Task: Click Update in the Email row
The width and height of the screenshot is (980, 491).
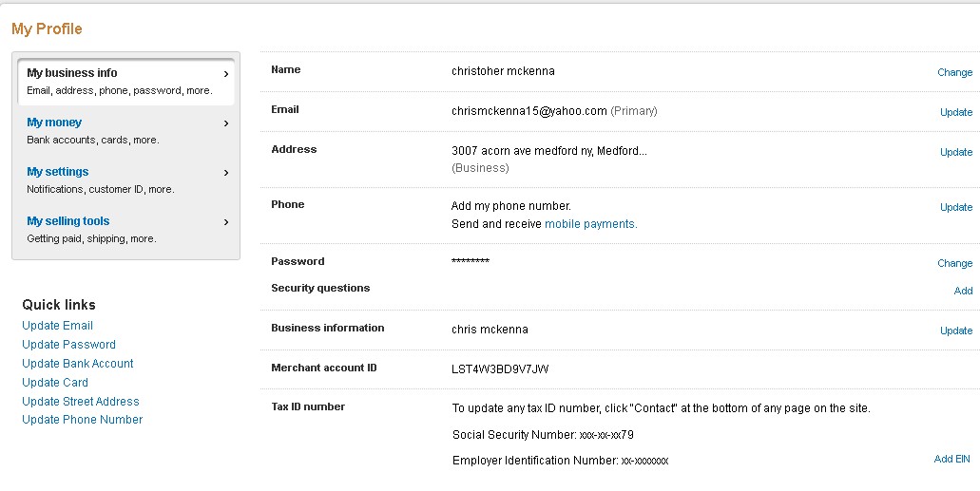Action: click(955, 112)
